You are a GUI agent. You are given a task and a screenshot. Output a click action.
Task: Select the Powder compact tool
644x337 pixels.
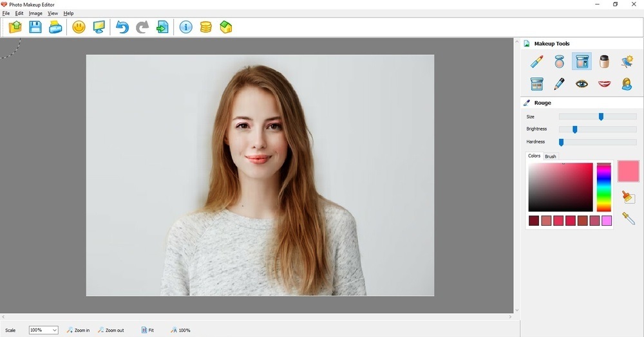(x=560, y=62)
